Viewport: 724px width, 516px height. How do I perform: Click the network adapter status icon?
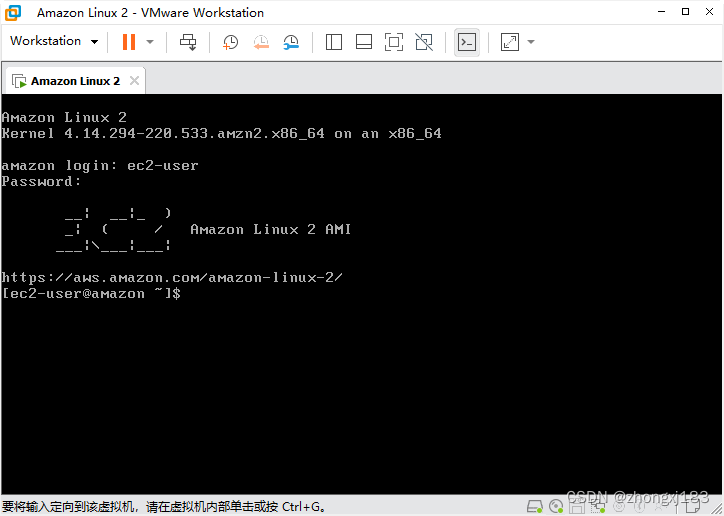(x=598, y=506)
